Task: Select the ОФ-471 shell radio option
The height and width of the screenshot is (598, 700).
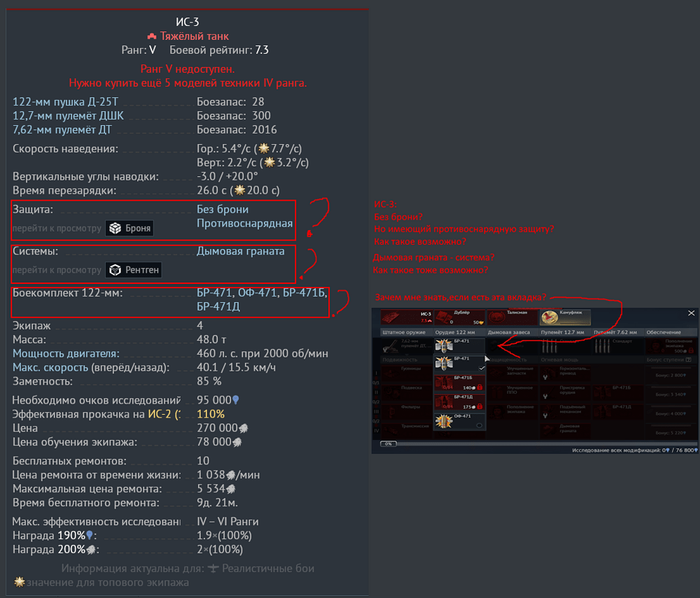Action: tap(459, 421)
